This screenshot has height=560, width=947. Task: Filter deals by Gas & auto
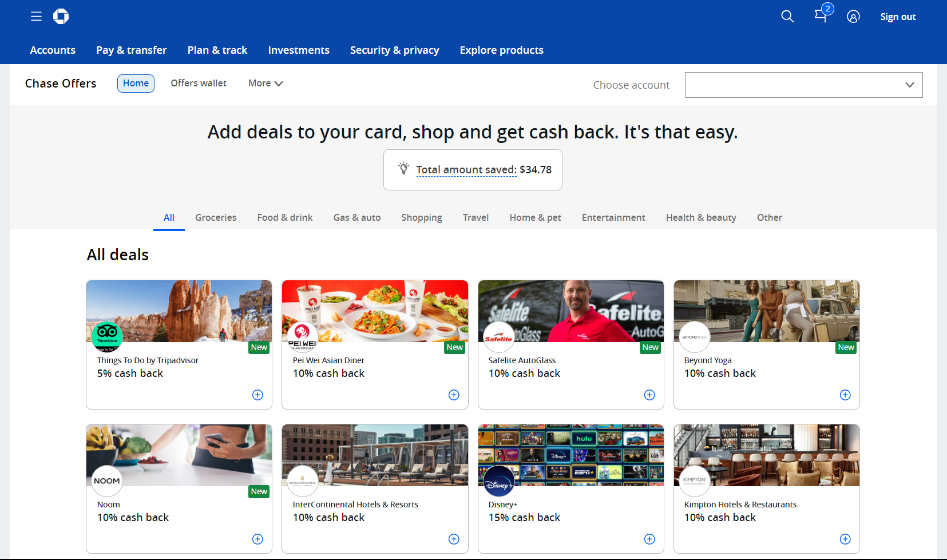point(357,217)
